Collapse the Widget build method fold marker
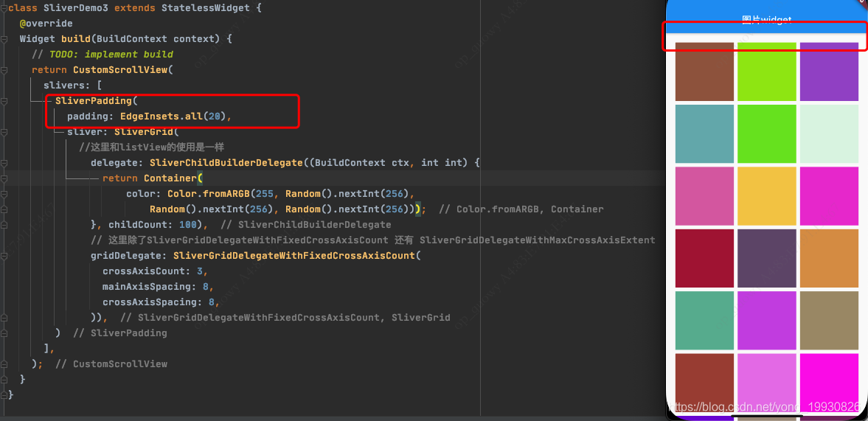 point(4,39)
